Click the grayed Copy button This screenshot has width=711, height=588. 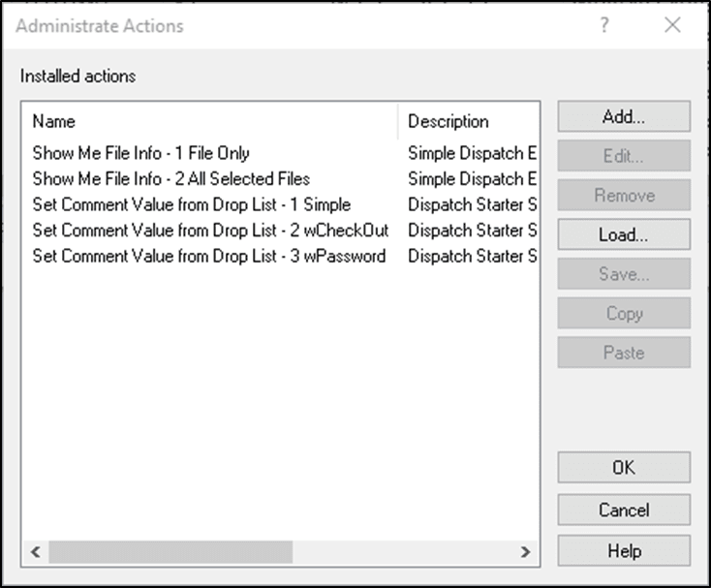[x=624, y=313]
